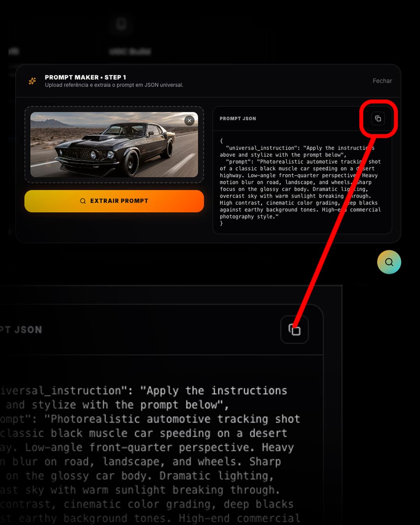The image size is (420, 525).
Task: Remove the uploaded car image using the X
Action: coord(189,121)
